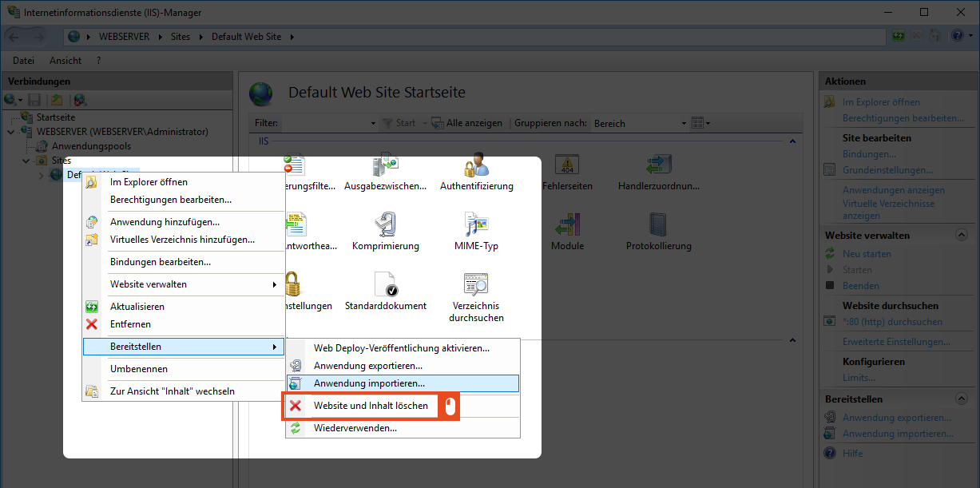
Task: Open the MIME-Typ feature icon
Action: click(476, 228)
